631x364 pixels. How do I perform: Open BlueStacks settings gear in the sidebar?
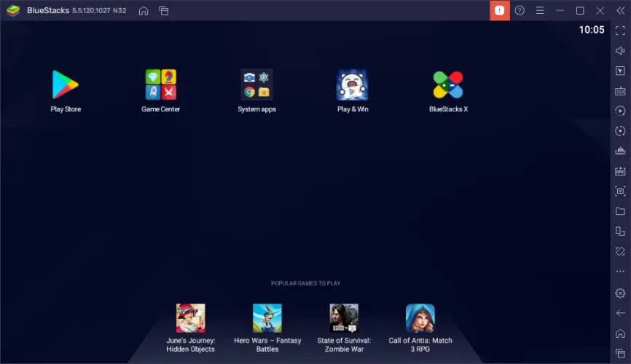pos(620,293)
